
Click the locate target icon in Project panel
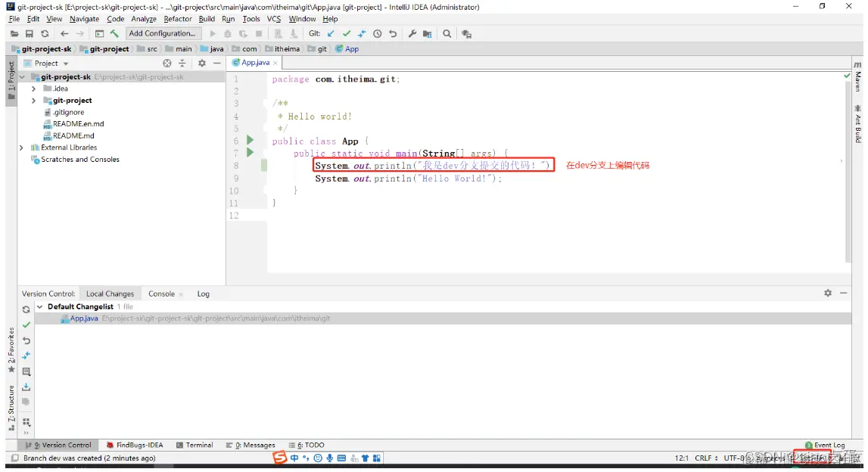(167, 63)
